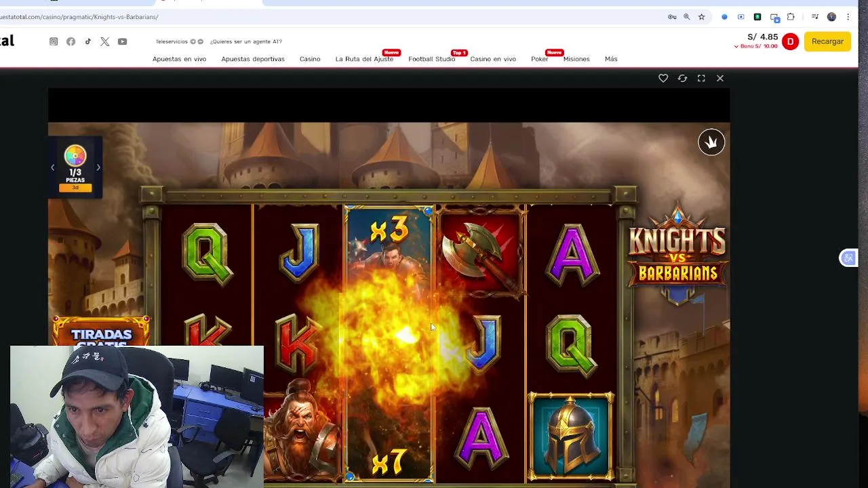
Task: Go to previous item in pieces widget
Action: [x=53, y=167]
